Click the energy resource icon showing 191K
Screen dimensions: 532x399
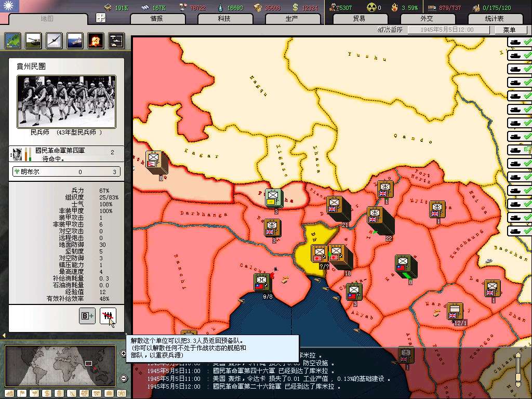pos(108,7)
